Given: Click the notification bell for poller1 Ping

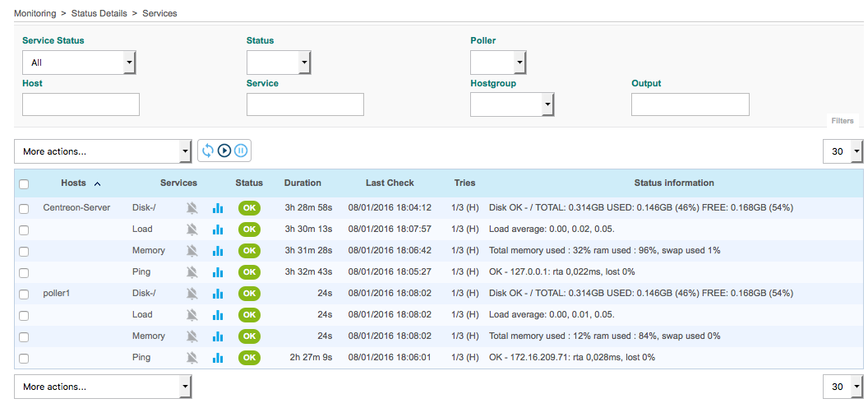Looking at the screenshot, I should (x=192, y=358).
